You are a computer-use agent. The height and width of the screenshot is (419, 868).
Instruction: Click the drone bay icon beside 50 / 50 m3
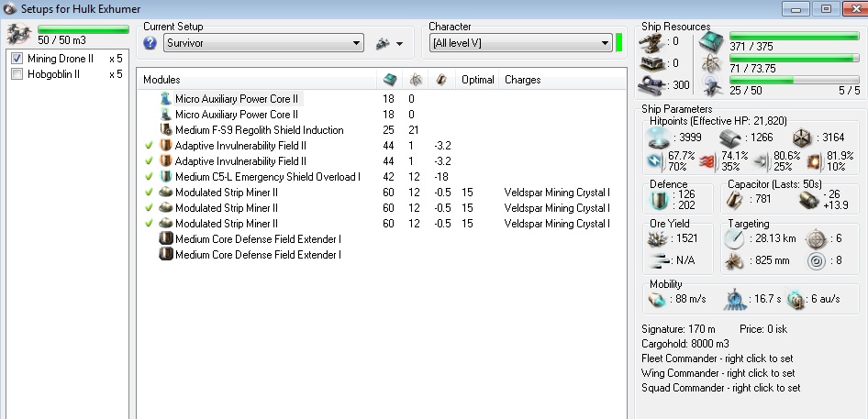(19, 34)
